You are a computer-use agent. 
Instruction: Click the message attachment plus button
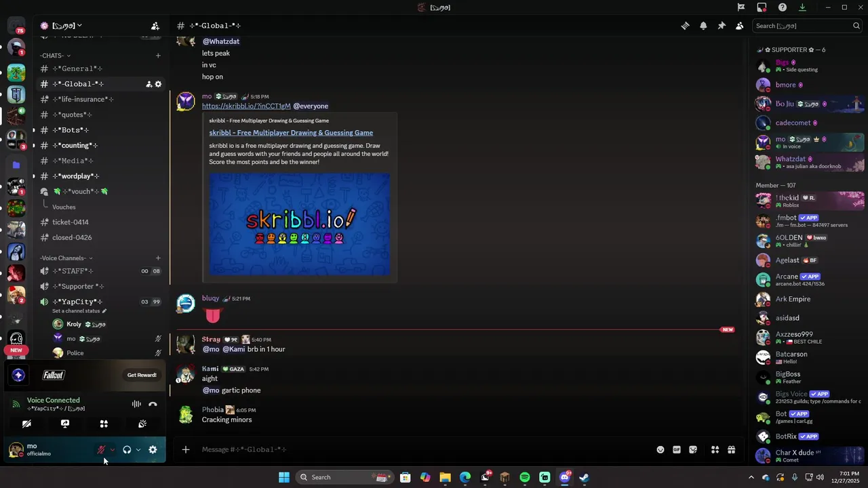(x=186, y=449)
